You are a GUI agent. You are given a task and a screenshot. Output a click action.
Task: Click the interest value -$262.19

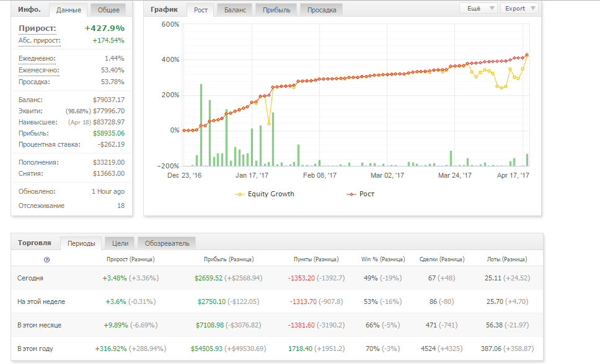coord(111,144)
